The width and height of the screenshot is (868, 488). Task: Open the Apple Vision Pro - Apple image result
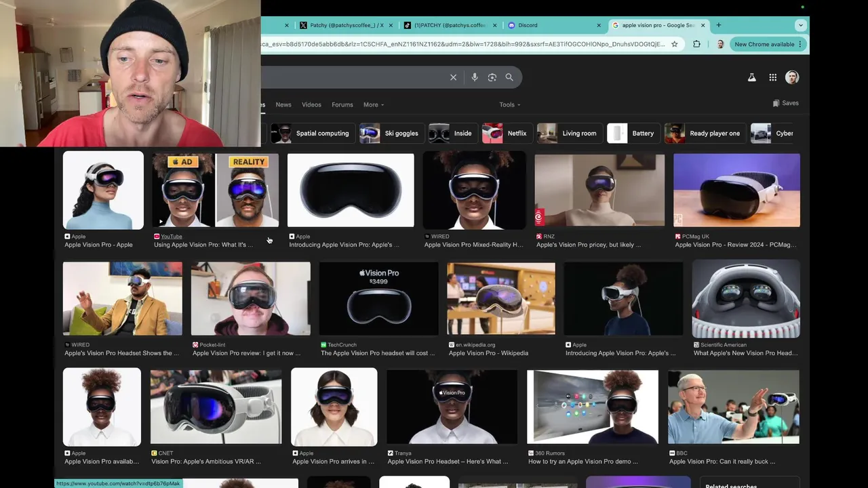pos(103,190)
